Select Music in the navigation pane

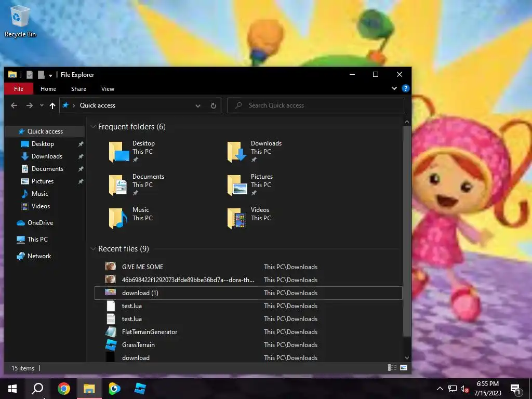pyautogui.click(x=39, y=194)
